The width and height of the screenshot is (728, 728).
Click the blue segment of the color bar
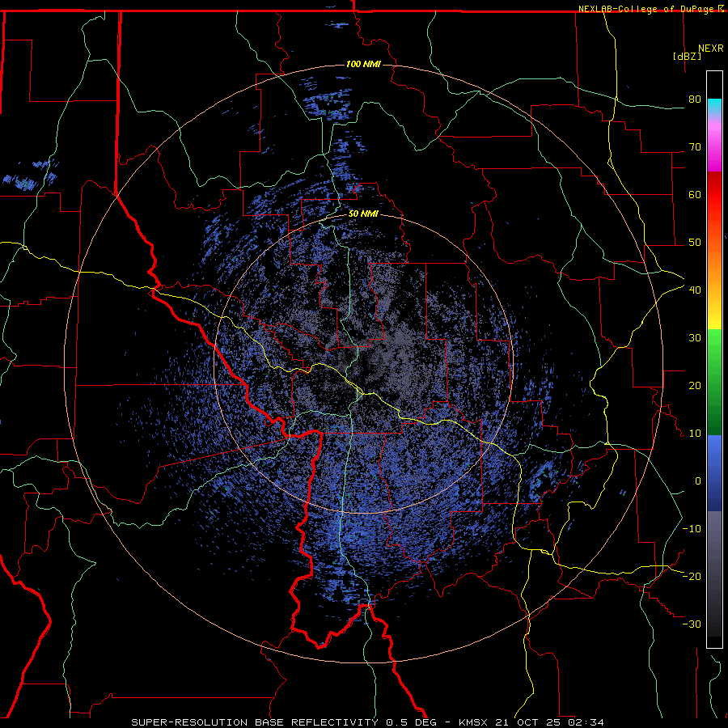(x=714, y=472)
